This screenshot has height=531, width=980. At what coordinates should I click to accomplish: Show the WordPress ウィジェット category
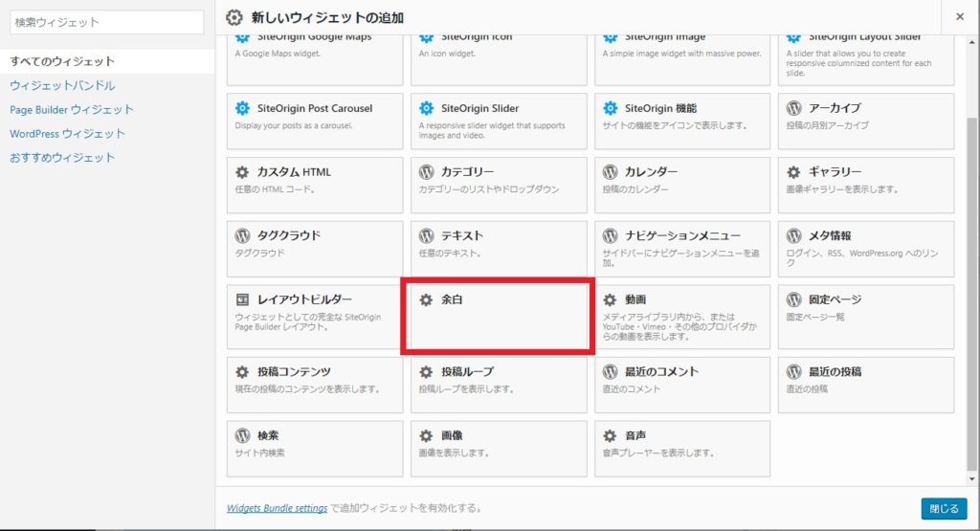click(67, 133)
